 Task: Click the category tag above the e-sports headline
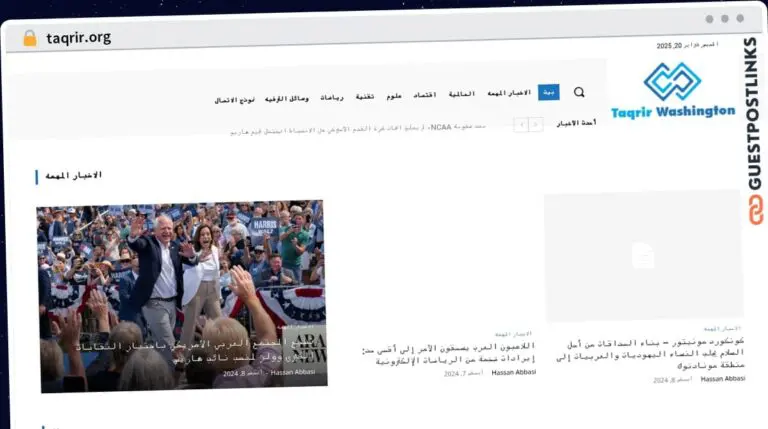513,334
